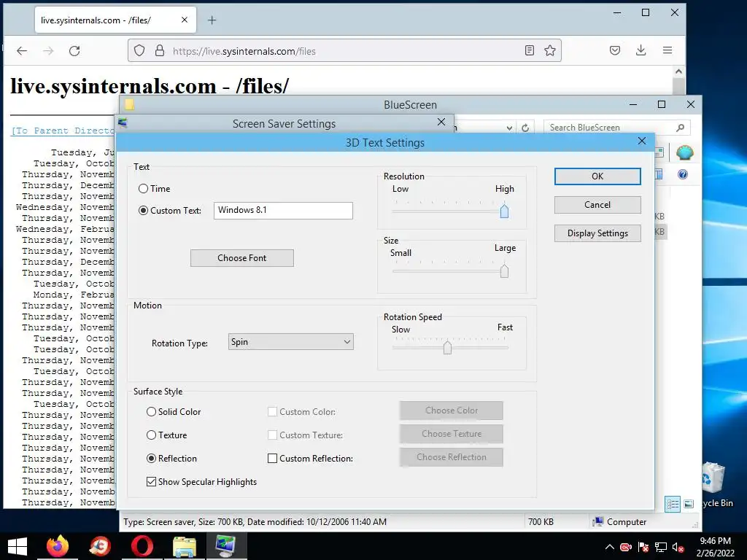Open a new Firefox tab
747x560 pixels.
coord(212,20)
